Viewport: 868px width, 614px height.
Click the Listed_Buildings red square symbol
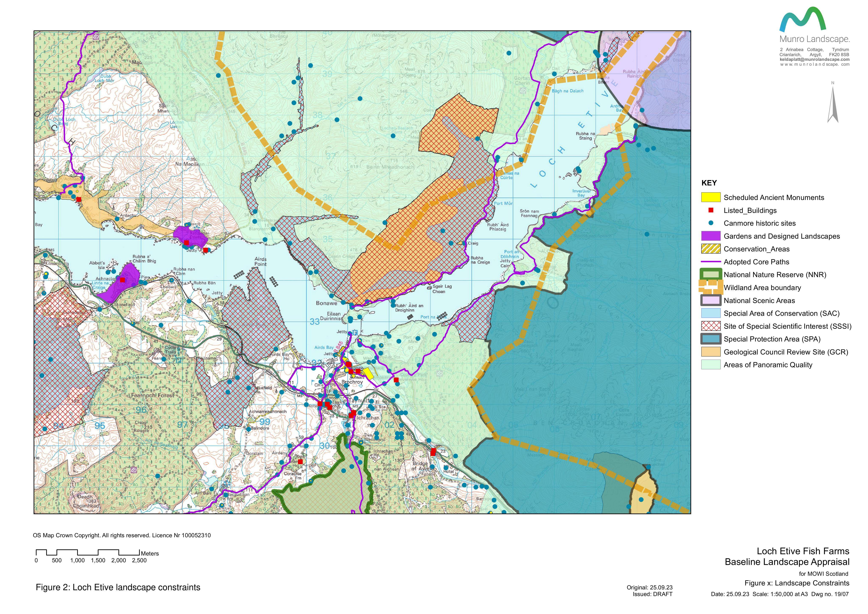(711, 210)
